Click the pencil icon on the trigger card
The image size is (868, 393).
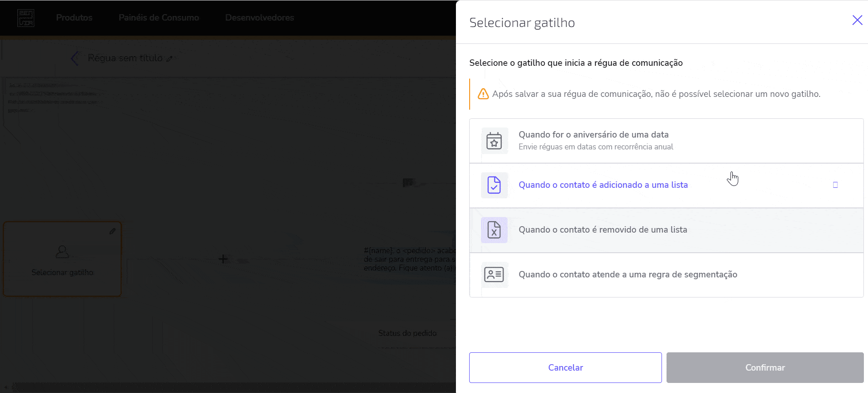click(x=112, y=231)
